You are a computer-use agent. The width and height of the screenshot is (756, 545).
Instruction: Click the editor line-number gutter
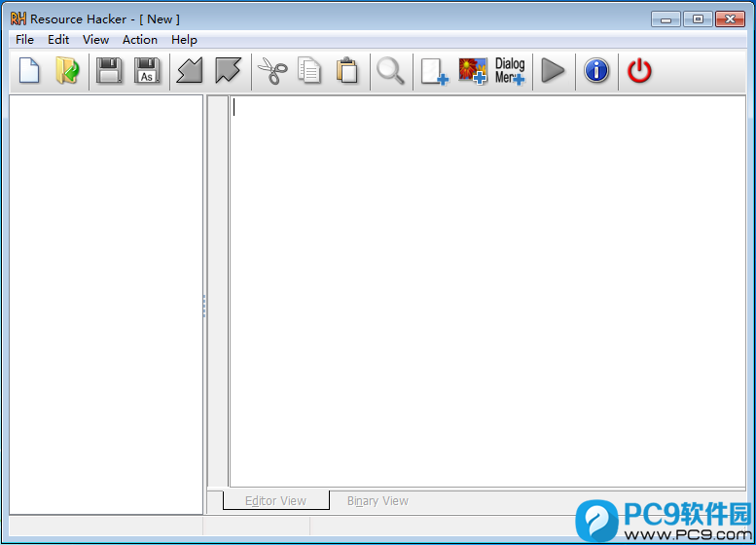tap(218, 291)
